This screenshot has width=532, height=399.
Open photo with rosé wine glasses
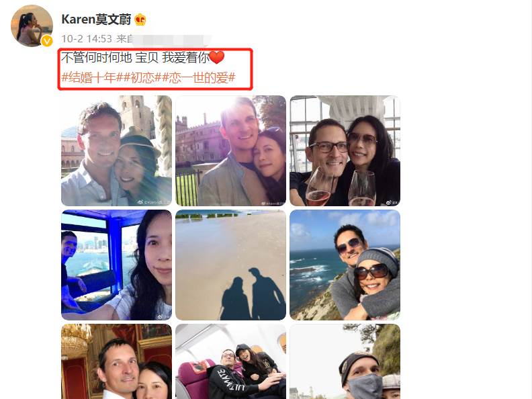pos(345,150)
